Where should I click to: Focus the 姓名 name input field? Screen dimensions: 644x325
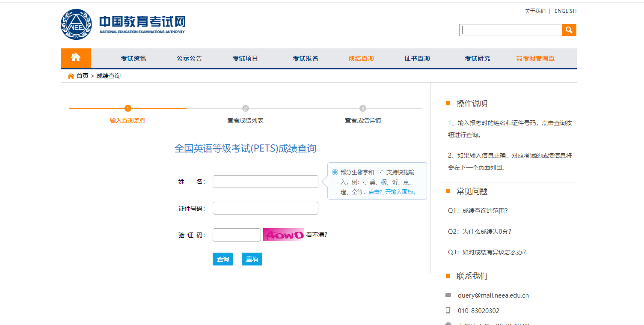tap(265, 182)
